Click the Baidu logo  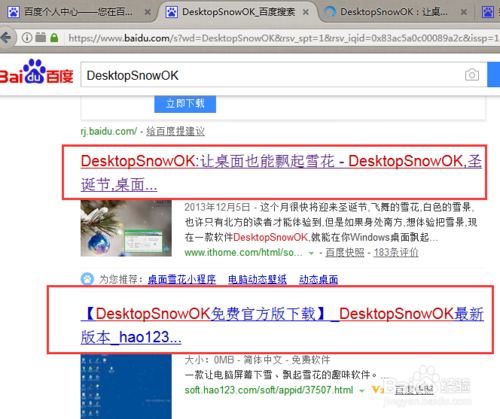click(x=36, y=71)
